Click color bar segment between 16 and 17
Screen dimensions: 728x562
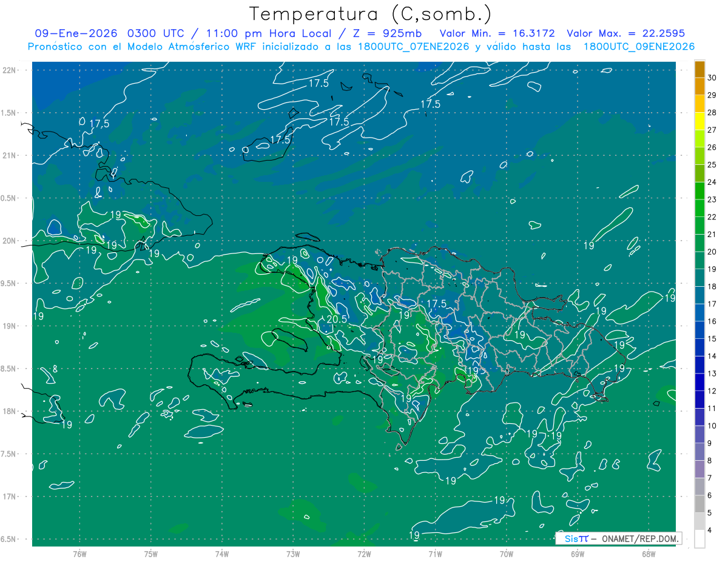699,312
